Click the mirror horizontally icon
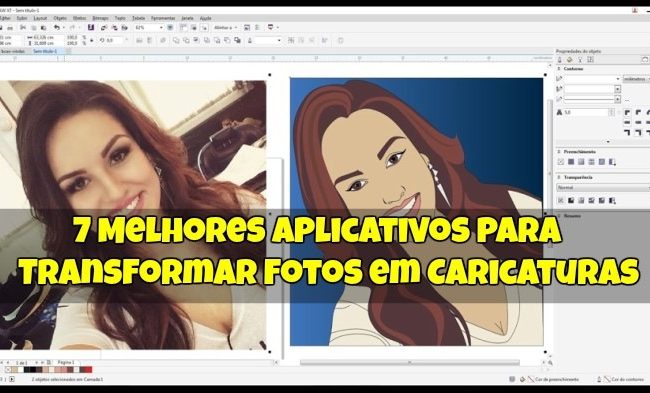 (x=140, y=40)
